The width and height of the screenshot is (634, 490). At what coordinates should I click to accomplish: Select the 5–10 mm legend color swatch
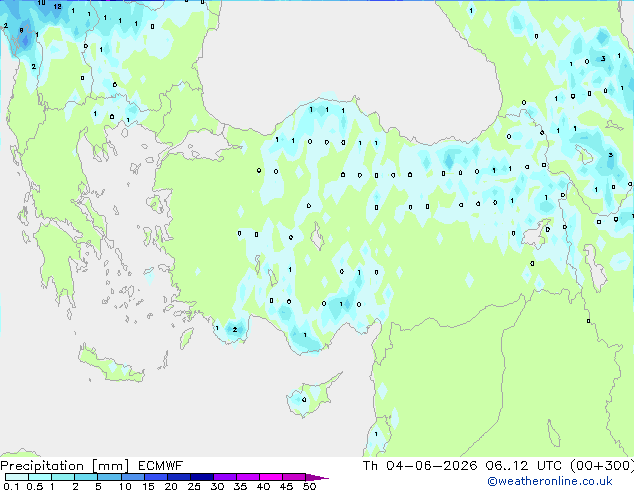coord(109,477)
